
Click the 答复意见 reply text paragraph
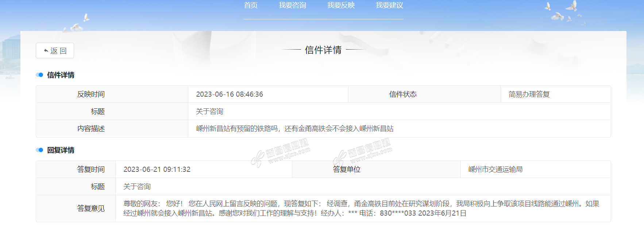click(x=361, y=208)
